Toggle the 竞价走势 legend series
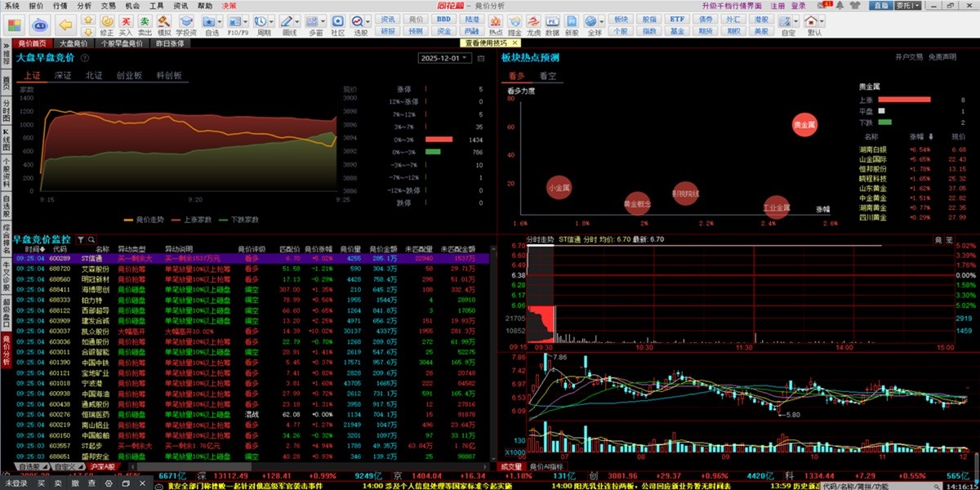980x490 pixels. tap(144, 219)
